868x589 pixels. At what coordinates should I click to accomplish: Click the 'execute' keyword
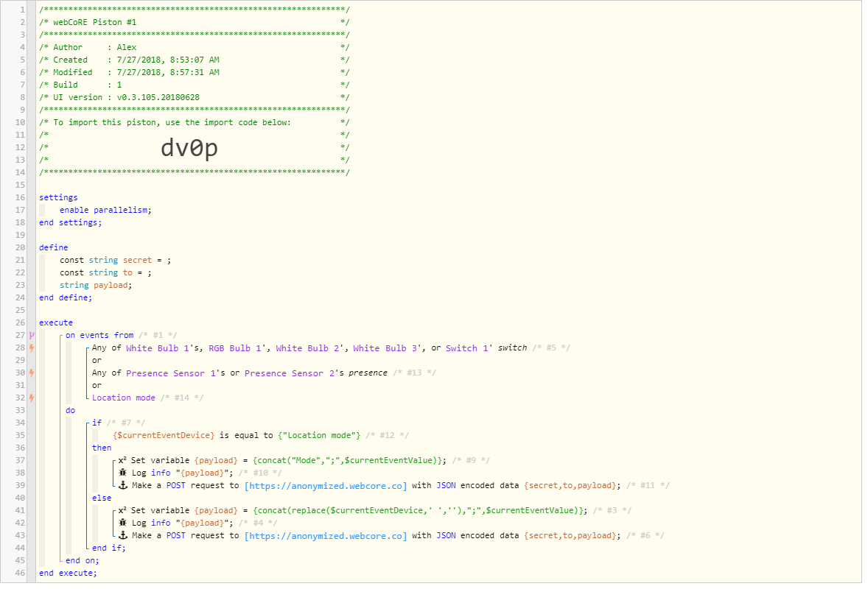pyautogui.click(x=55, y=322)
